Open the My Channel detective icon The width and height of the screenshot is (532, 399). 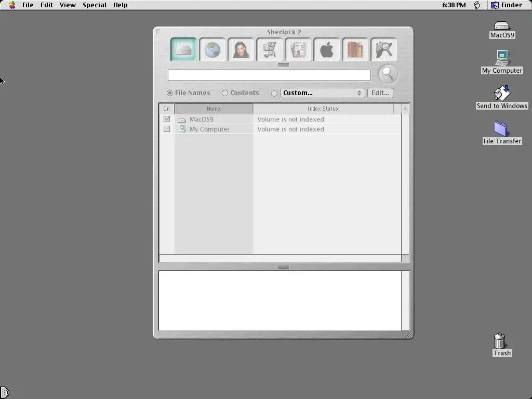click(384, 49)
